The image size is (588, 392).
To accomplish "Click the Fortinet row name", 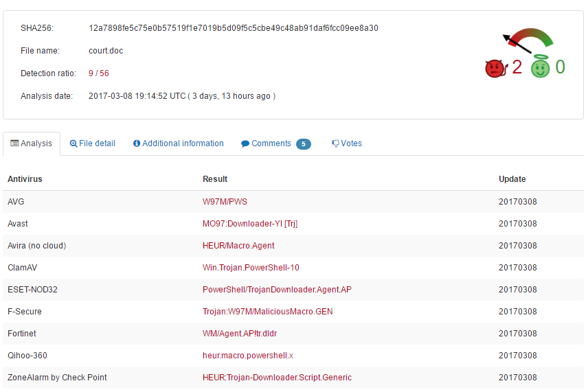I will tap(22, 334).
